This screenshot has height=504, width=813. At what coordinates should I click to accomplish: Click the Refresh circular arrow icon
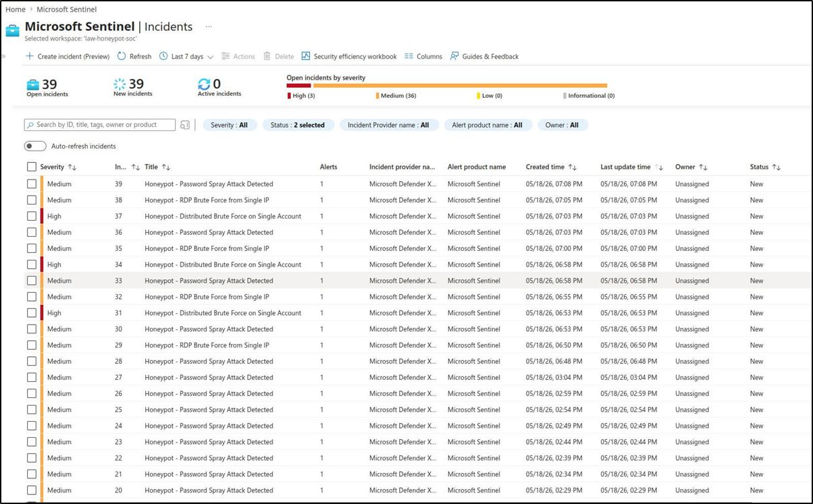point(122,57)
